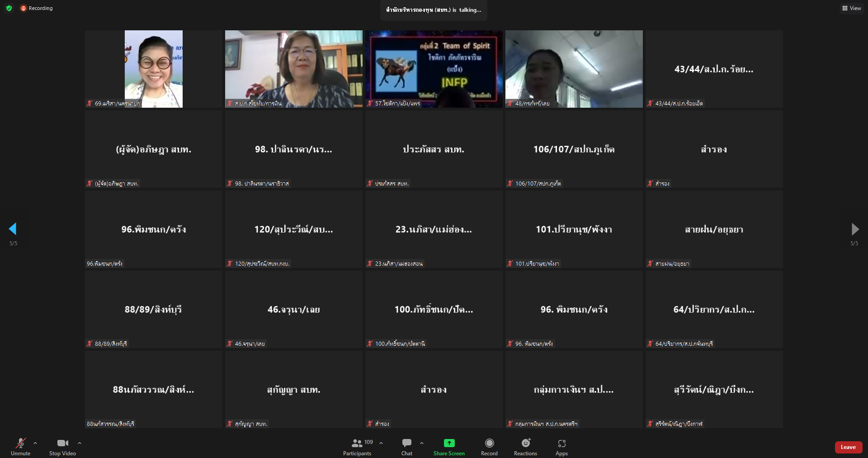The height and width of the screenshot is (458, 868).
Task: Unmute the microphone in the meeting toolbar
Action: click(20, 446)
